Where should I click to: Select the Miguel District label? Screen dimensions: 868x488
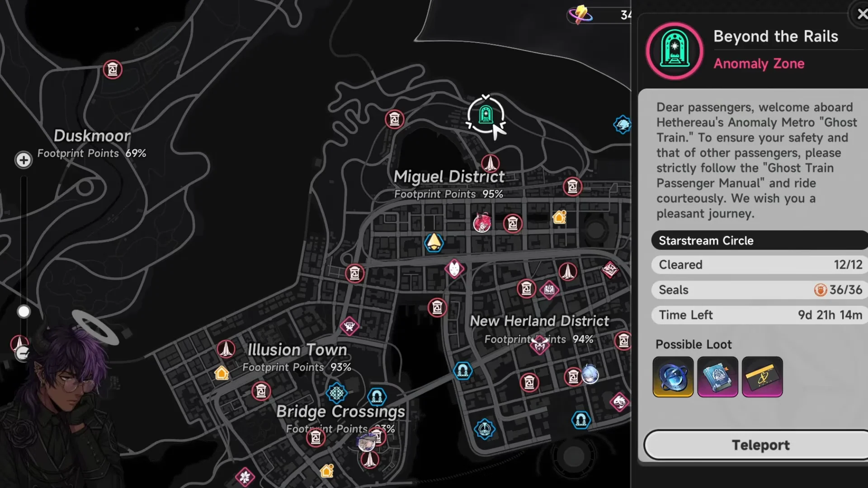[x=449, y=177]
